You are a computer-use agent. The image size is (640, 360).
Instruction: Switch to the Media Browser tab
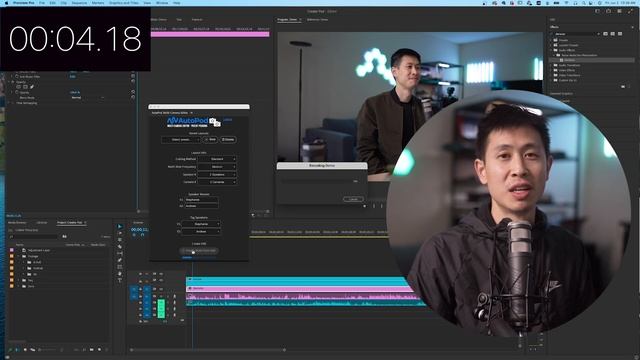[x=17, y=222]
